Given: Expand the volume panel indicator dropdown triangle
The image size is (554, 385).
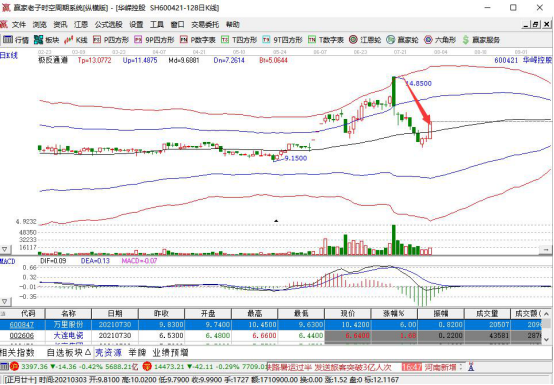Looking at the screenshot, I should point(5,249).
